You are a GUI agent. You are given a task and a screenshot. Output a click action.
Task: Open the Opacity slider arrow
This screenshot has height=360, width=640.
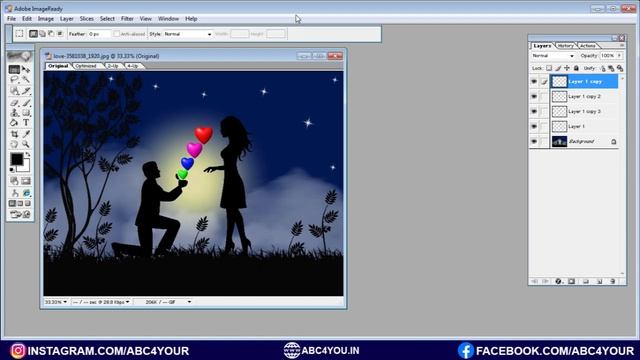[620, 56]
